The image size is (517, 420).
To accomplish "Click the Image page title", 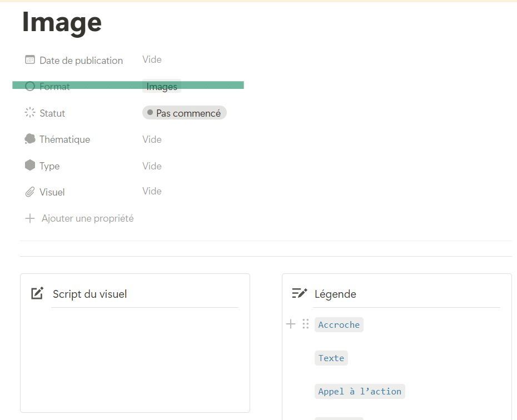I will click(x=62, y=22).
